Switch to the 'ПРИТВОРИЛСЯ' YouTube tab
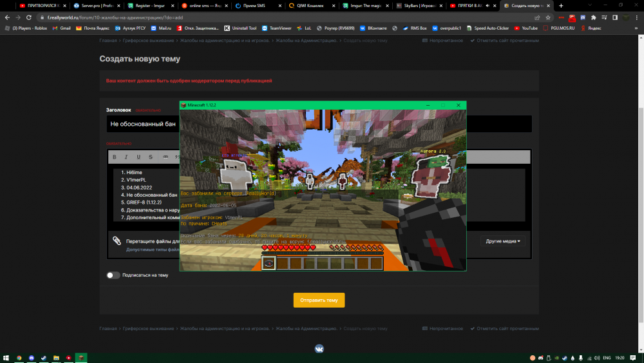The height and width of the screenshot is (363, 644). tap(43, 6)
